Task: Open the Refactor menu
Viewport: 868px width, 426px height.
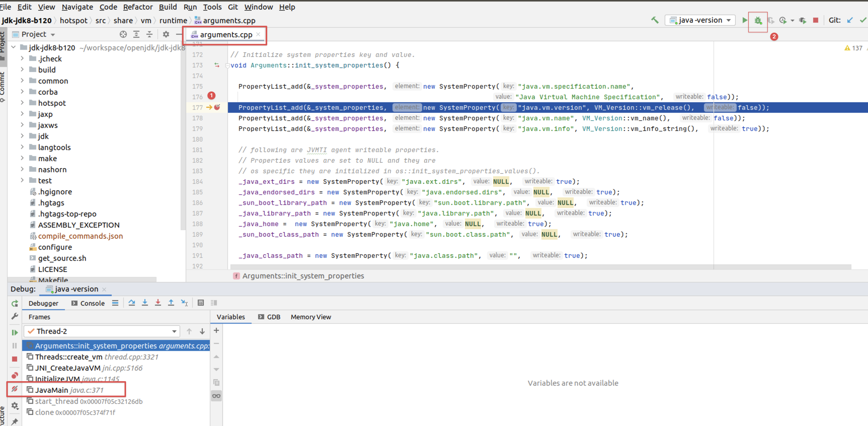Action: coord(137,7)
